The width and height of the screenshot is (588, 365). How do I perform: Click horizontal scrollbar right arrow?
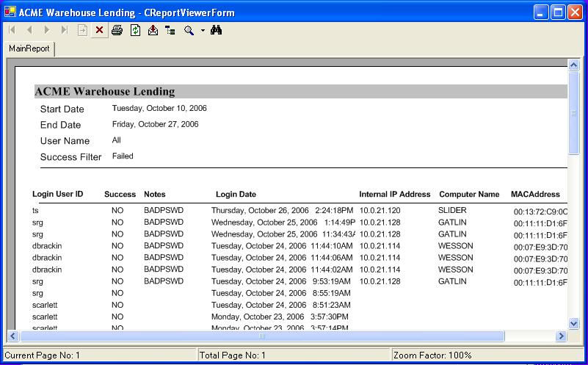561,336
